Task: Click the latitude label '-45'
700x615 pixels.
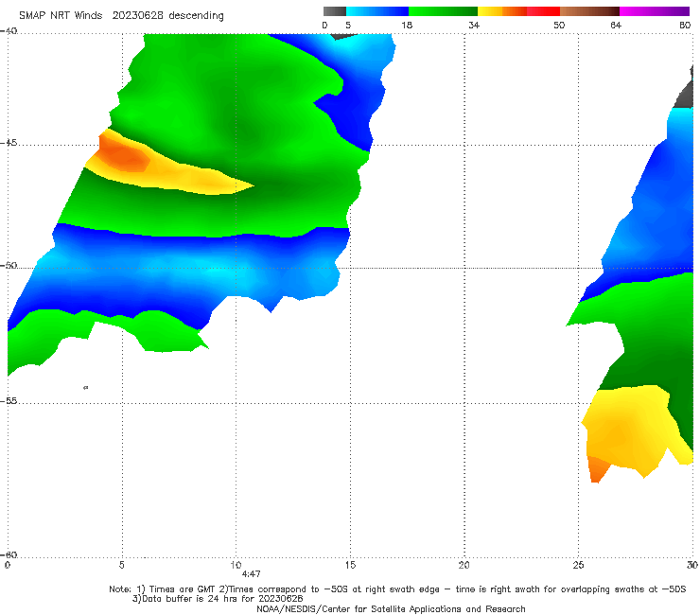Action: [9, 143]
